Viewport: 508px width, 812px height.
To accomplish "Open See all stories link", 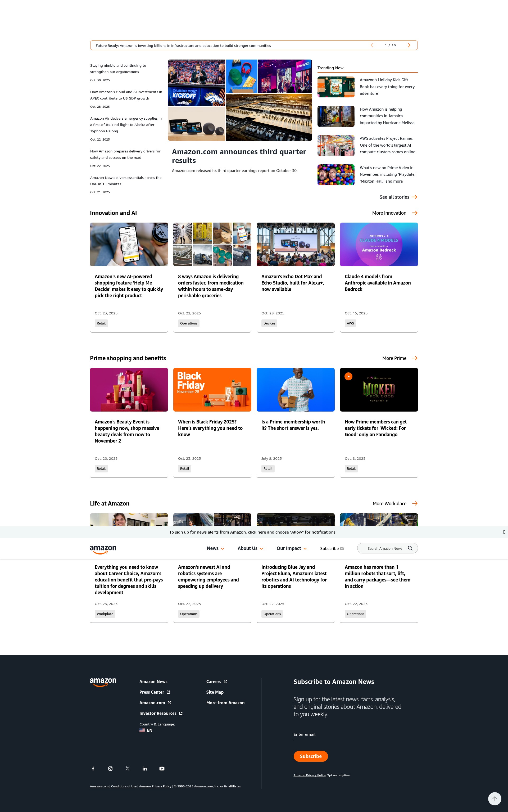I will tap(394, 197).
